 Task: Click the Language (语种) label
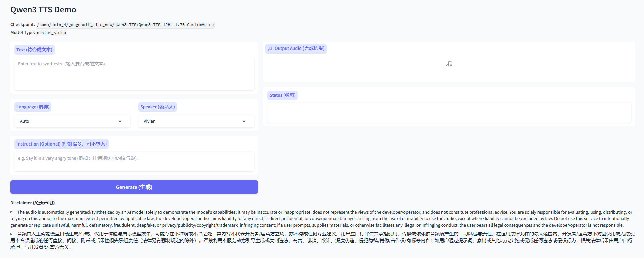(33, 107)
